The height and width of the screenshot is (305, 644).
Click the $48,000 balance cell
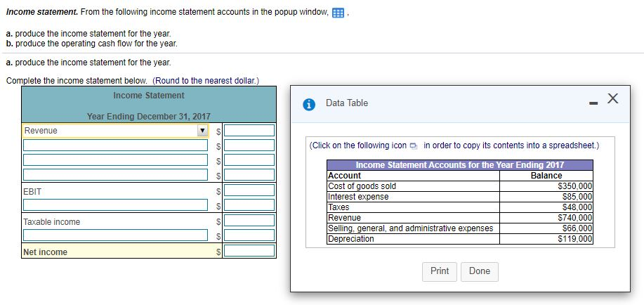point(546,207)
